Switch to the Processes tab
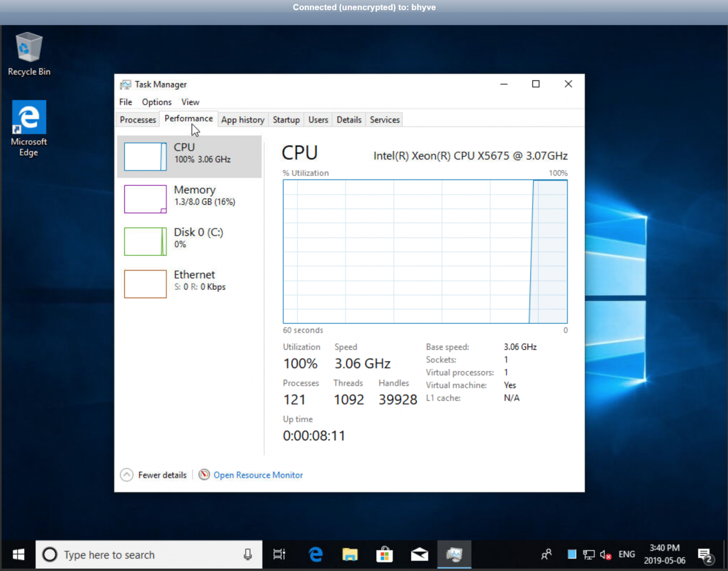The height and width of the screenshot is (571, 728). (x=138, y=120)
